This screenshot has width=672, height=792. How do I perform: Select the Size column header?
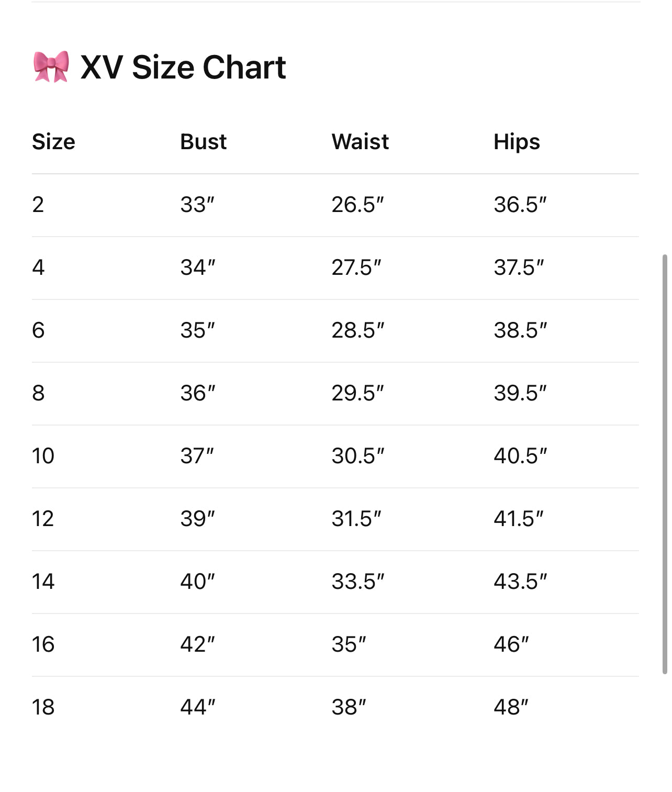pyautogui.click(x=53, y=142)
